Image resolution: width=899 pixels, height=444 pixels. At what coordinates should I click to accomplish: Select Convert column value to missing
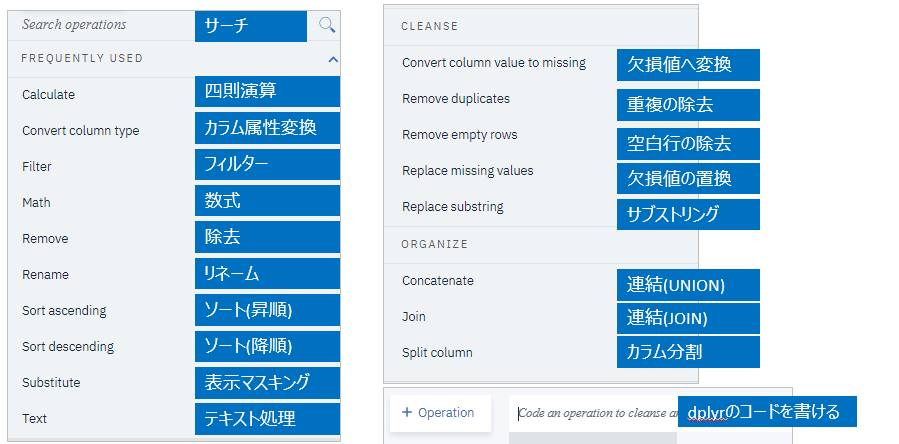tap(494, 63)
